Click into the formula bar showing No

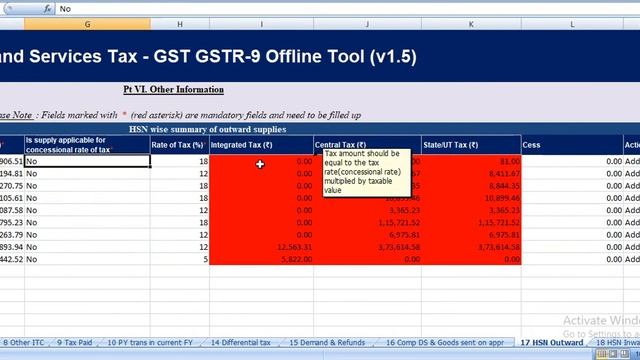point(347,9)
